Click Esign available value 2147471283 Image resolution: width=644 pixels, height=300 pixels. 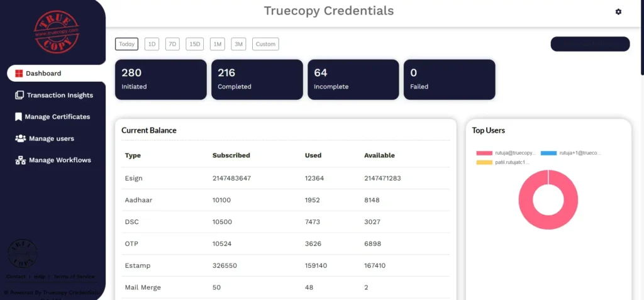(x=382, y=179)
